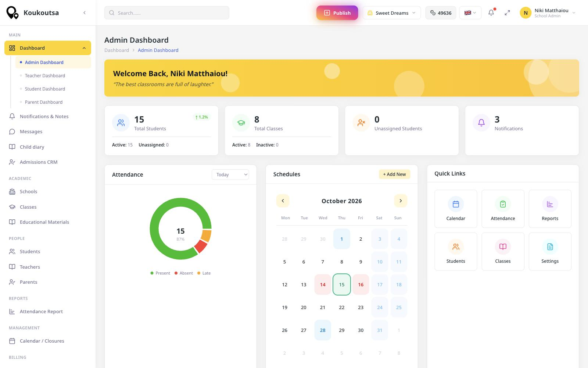Click the N user avatar
This screenshot has width=588, height=368.
[x=526, y=13]
